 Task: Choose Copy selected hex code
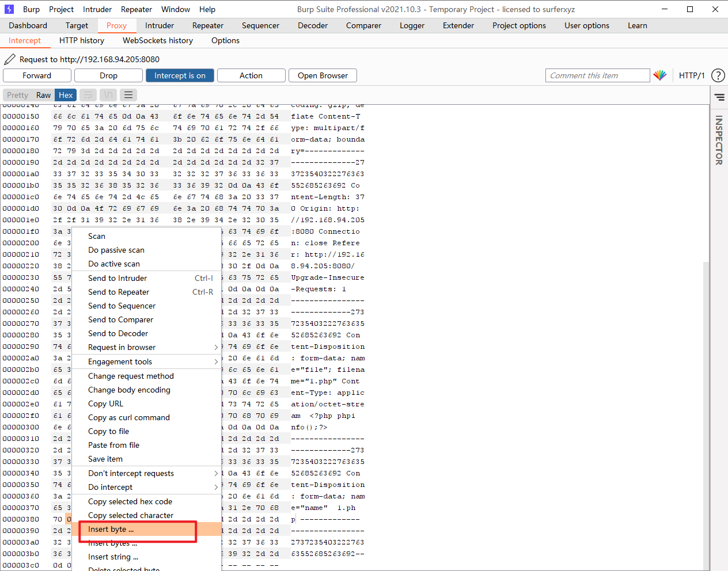[146, 501]
